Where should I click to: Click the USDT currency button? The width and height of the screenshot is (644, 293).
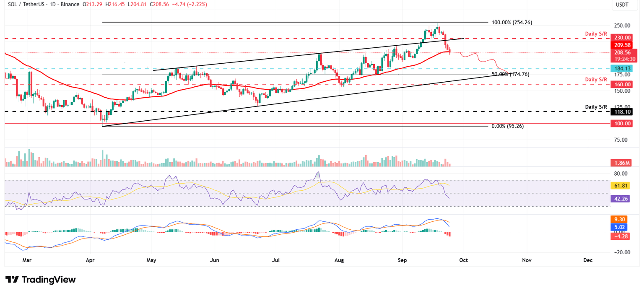tap(623, 5)
